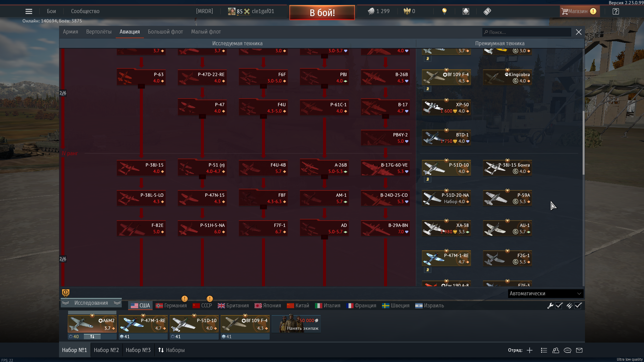Image resolution: width=644 pixels, height=362 pixels.
Task: Select the Британия nation tab
Action: click(x=233, y=306)
